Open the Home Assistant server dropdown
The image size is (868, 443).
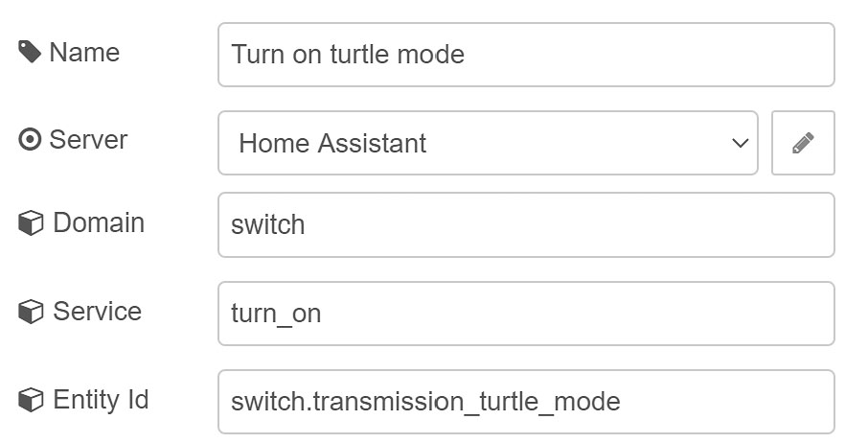pyautogui.click(x=488, y=143)
